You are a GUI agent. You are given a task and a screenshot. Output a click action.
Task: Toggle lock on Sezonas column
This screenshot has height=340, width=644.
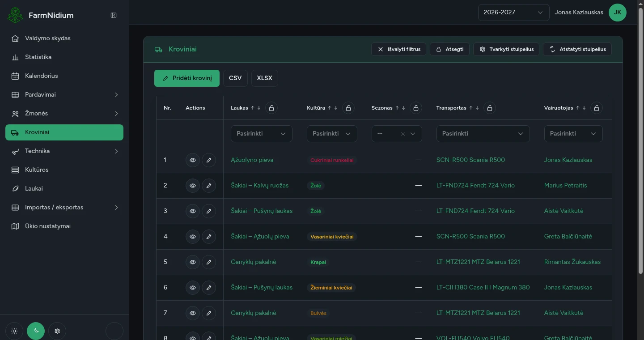[416, 108]
